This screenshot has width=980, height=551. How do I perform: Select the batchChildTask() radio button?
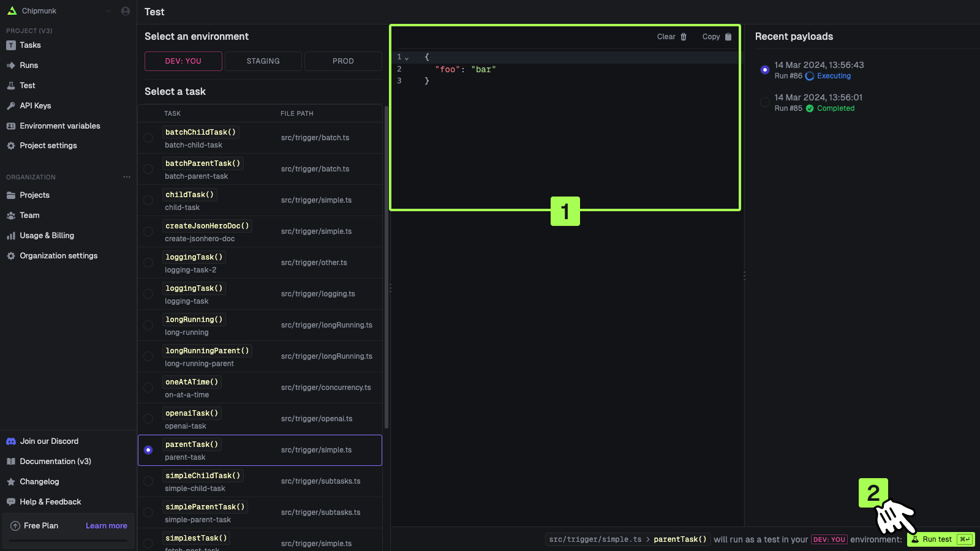pyautogui.click(x=148, y=138)
